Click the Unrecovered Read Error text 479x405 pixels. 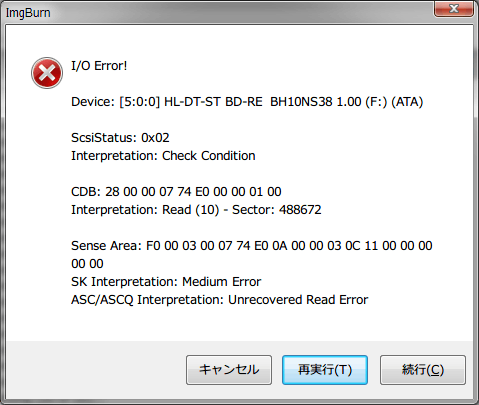click(x=298, y=300)
